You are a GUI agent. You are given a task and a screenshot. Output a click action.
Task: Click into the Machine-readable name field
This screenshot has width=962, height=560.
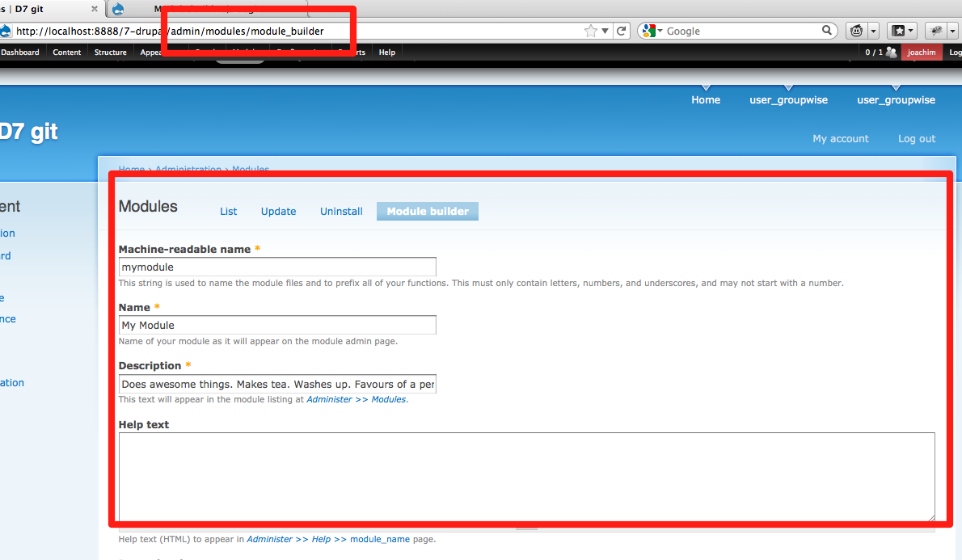pos(277,267)
